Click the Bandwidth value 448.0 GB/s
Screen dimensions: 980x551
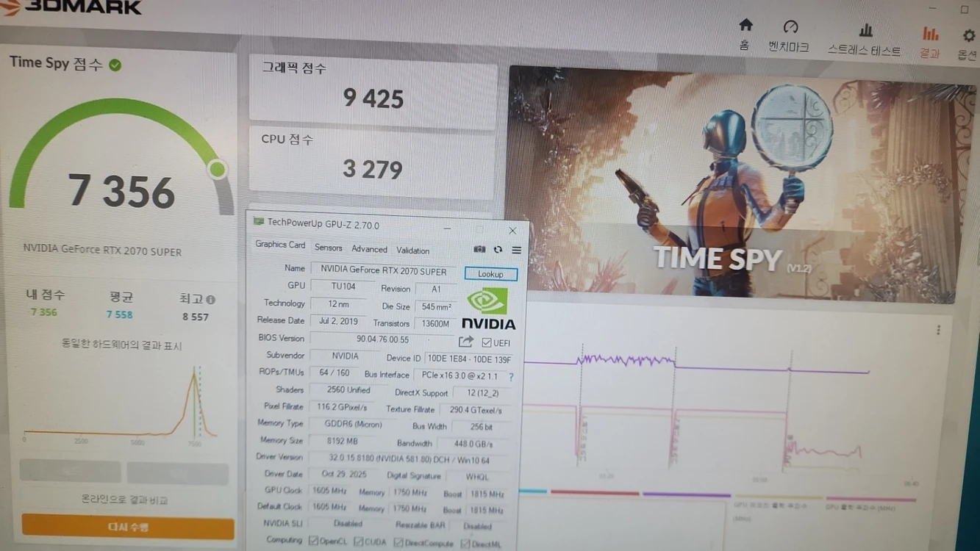(x=473, y=444)
